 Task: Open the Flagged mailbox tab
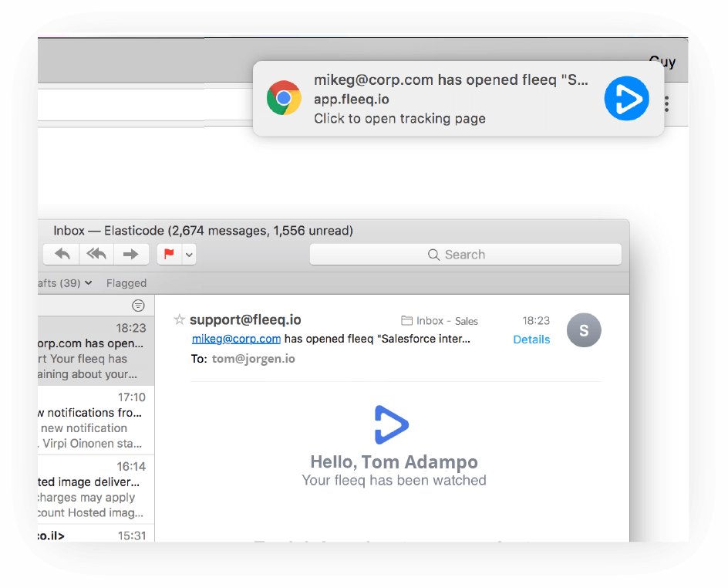click(x=126, y=283)
